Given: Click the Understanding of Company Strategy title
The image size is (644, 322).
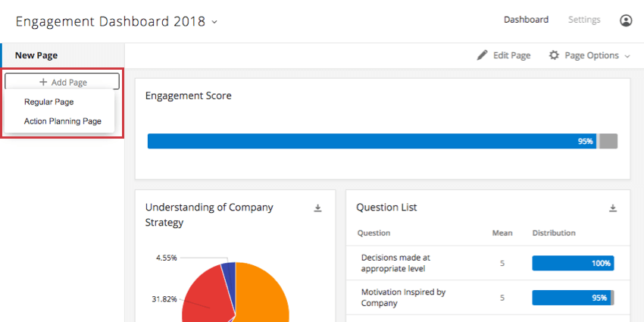Looking at the screenshot, I should (209, 215).
